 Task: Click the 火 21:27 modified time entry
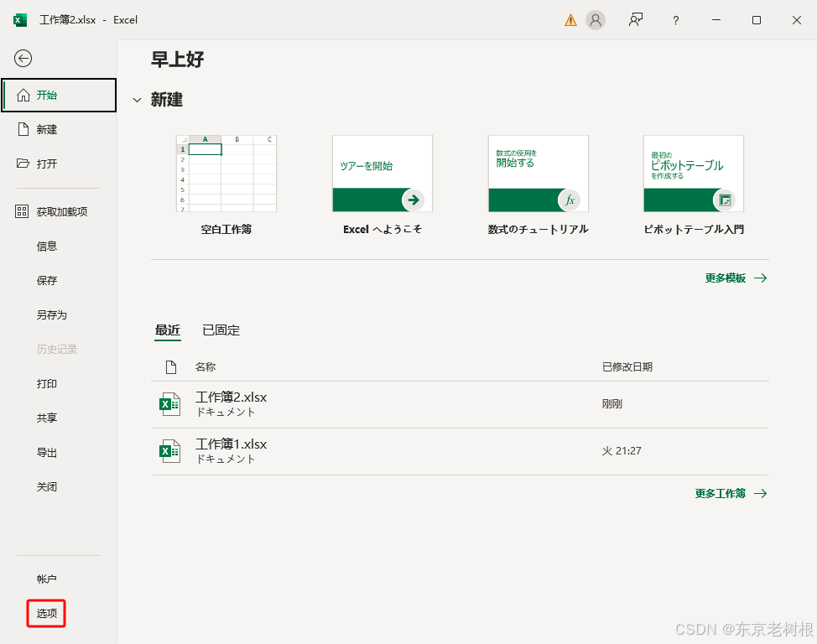[x=622, y=450]
